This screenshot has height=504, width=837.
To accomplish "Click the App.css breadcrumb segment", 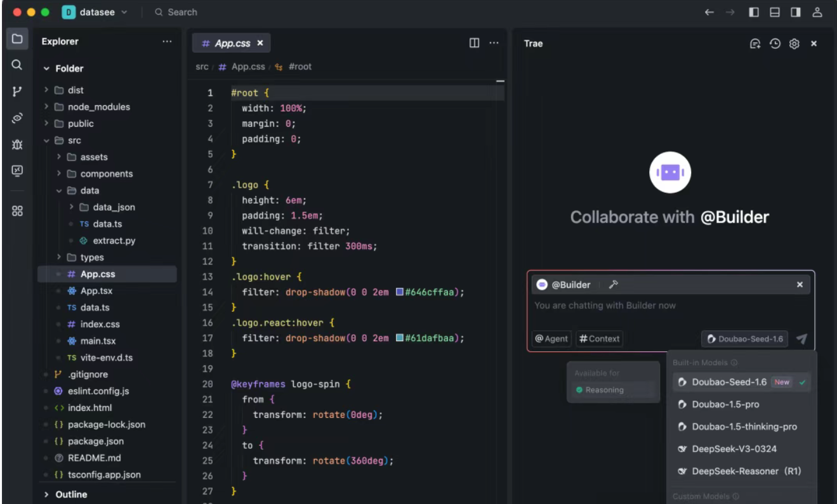I will click(248, 67).
